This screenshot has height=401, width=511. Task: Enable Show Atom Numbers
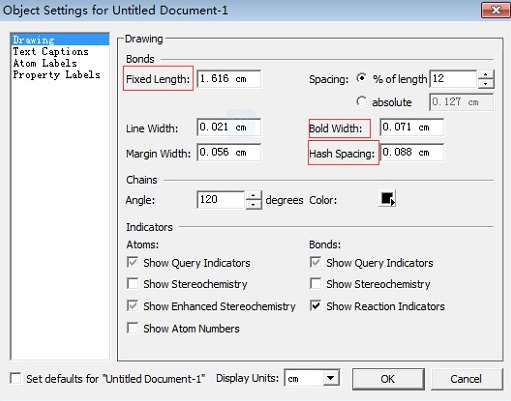(133, 328)
